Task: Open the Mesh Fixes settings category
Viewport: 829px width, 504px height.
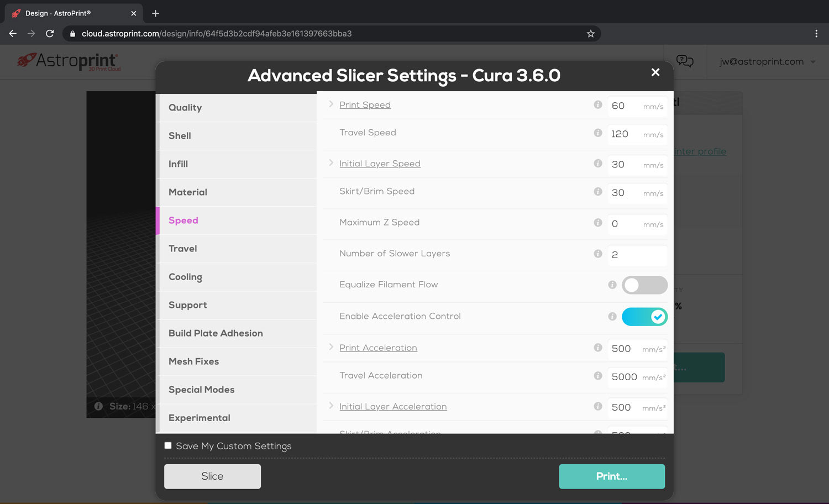Action: (x=238, y=361)
